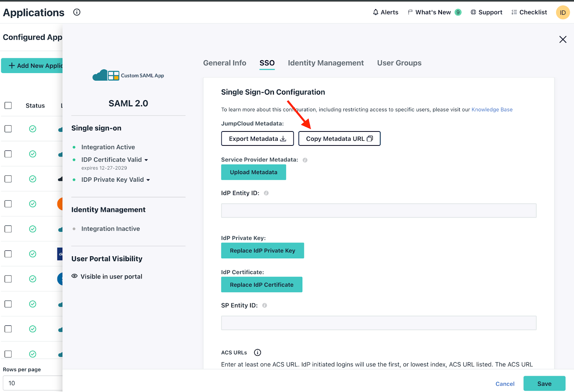Open the Checklist menu
The height and width of the screenshot is (392, 574).
point(529,12)
